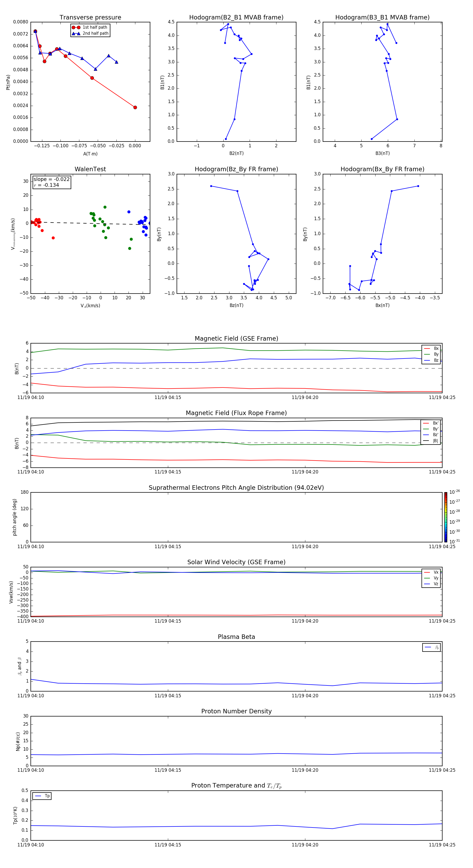
Task: Click the "Hodogram(B2_B1 MVAB frame)" title
Action: [x=236, y=18]
